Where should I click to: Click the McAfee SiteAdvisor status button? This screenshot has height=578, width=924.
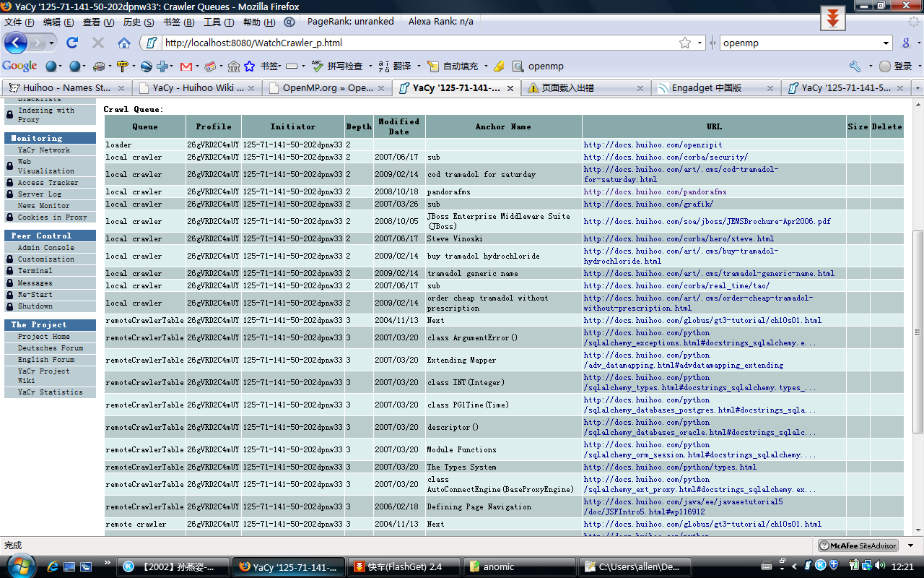click(858, 546)
